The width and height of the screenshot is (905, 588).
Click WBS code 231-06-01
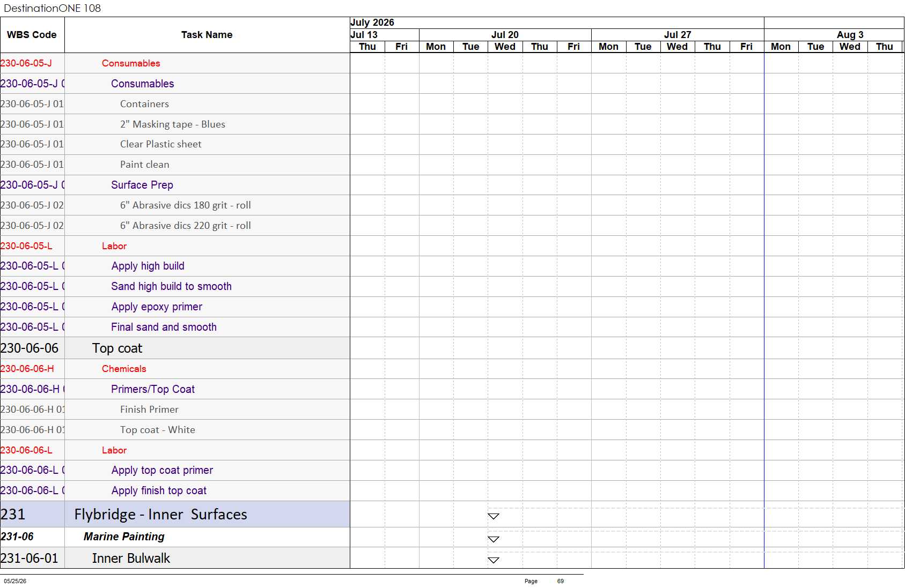(29, 559)
